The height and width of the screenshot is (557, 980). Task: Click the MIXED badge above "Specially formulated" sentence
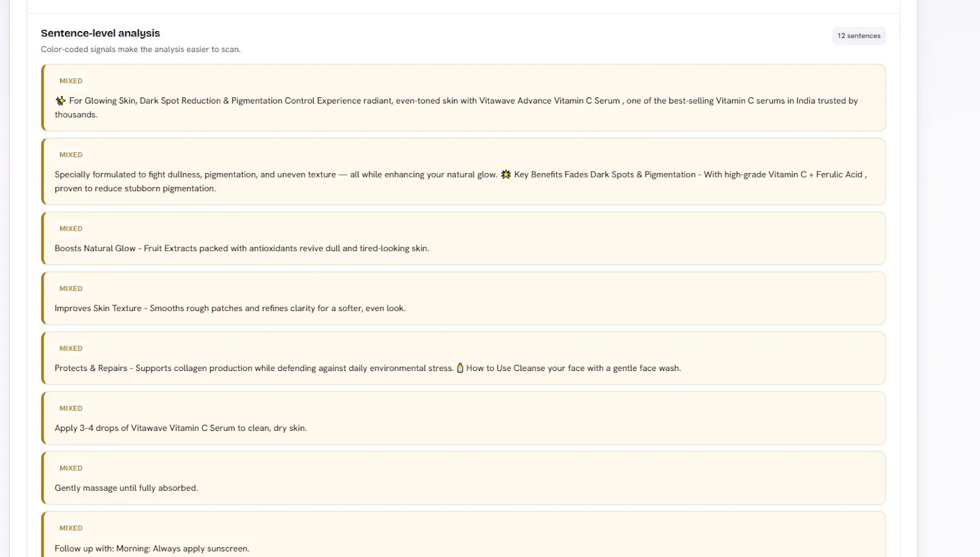coord(71,155)
